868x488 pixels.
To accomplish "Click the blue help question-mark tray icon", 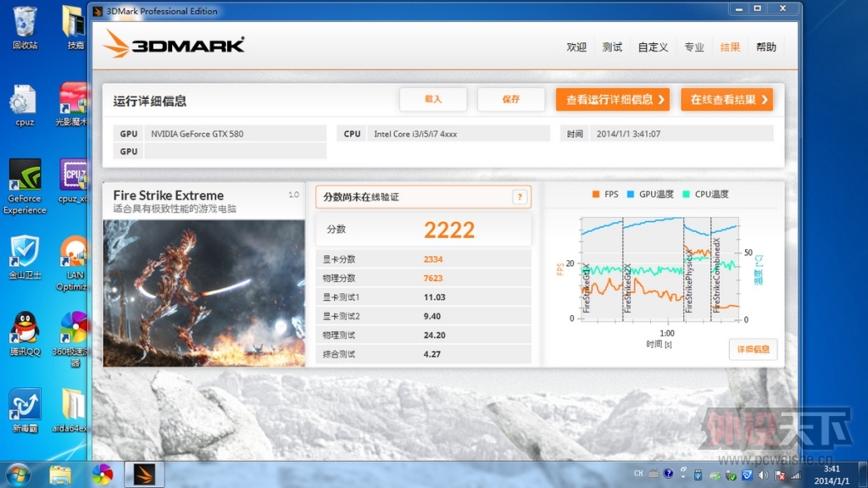I will 668,474.
